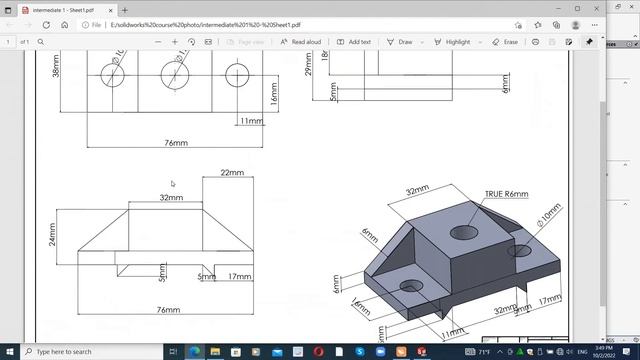
Task: Activate the Highlight tool
Action: pyautogui.click(x=452, y=42)
